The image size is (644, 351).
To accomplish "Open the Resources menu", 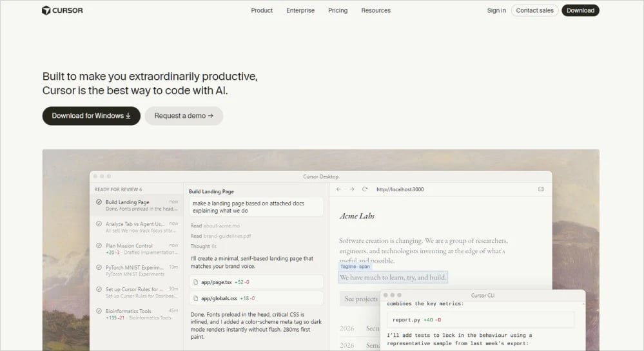I will click(376, 11).
